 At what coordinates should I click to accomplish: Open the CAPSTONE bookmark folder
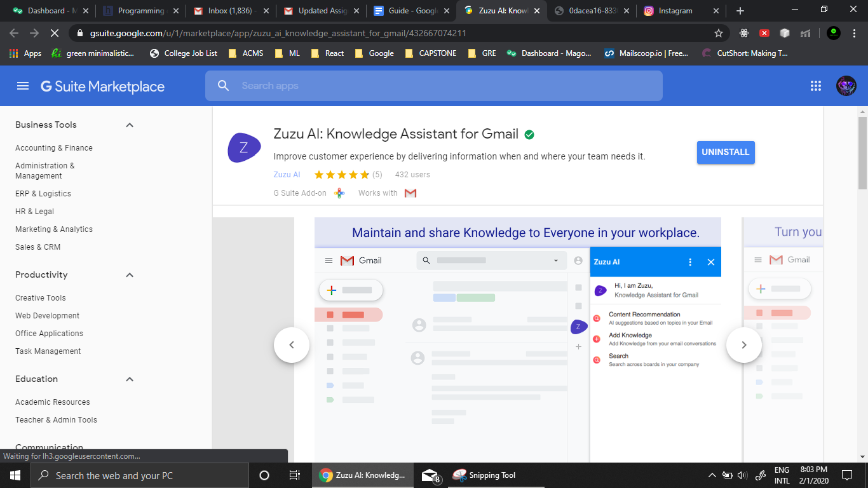pos(431,53)
